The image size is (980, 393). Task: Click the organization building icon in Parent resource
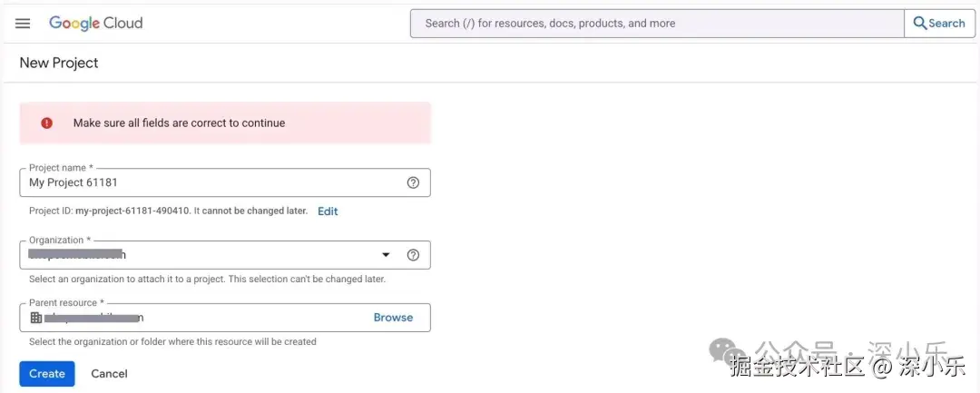coord(36,318)
